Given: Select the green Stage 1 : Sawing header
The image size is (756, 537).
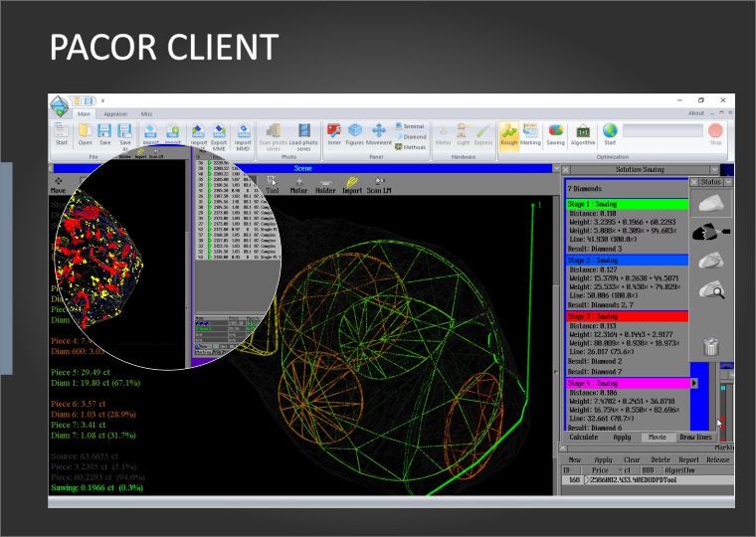Looking at the screenshot, I should 628,205.
